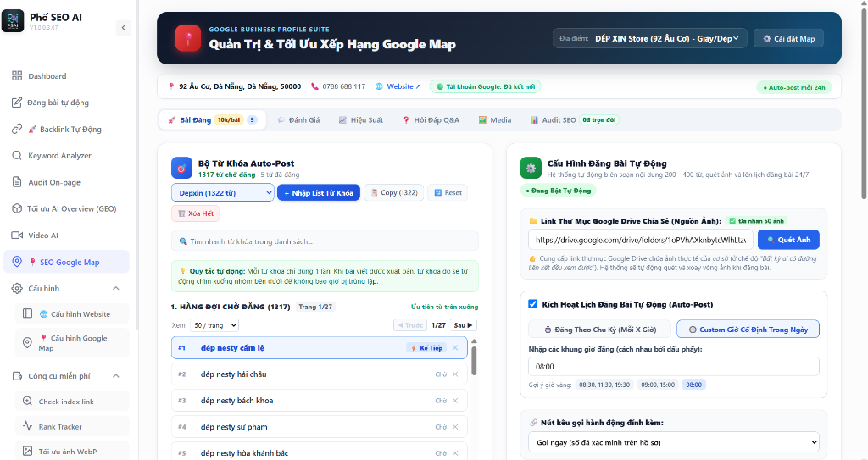The height and width of the screenshot is (460, 868).
Task: Toggle Kích Hoạt Lịch Đăng Bài Tự Động checkbox
Action: pyautogui.click(x=532, y=304)
